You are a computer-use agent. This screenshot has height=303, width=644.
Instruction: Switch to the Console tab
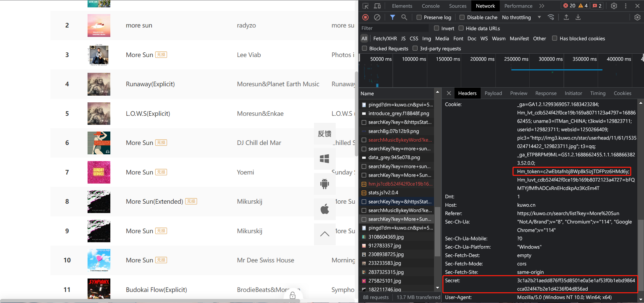coord(431,6)
